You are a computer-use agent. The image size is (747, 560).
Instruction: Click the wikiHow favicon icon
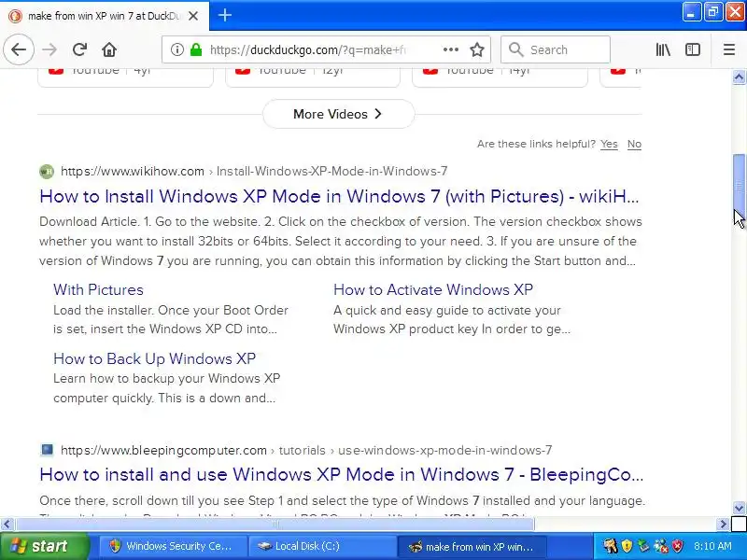point(47,172)
